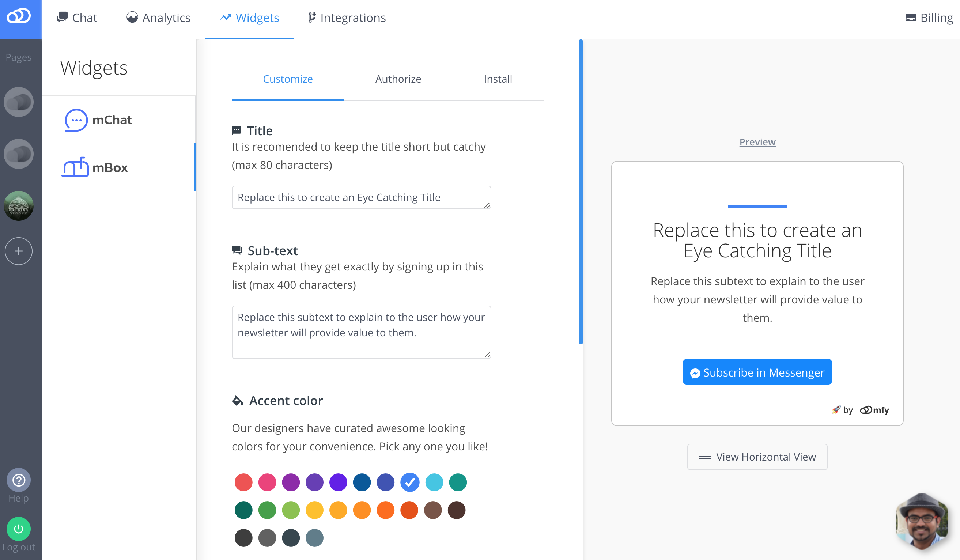Click the mfy branding link in preview
Image resolution: width=960 pixels, height=560 pixels.
[x=874, y=410]
